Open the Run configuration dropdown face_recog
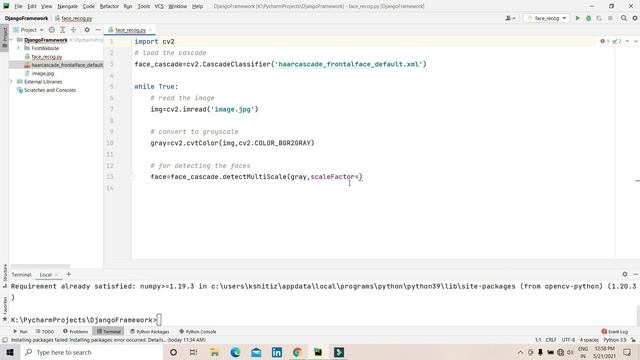Screen dimensions: 640x360 pyautogui.click(x=547, y=18)
